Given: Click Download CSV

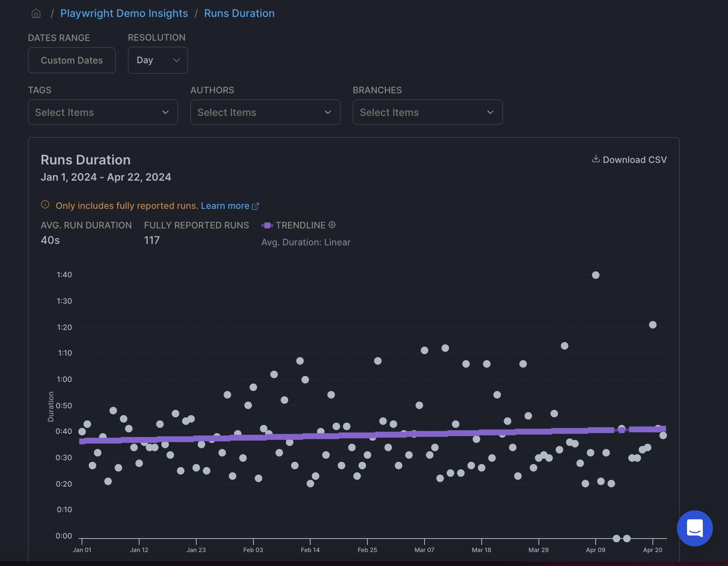Looking at the screenshot, I should point(635,160).
